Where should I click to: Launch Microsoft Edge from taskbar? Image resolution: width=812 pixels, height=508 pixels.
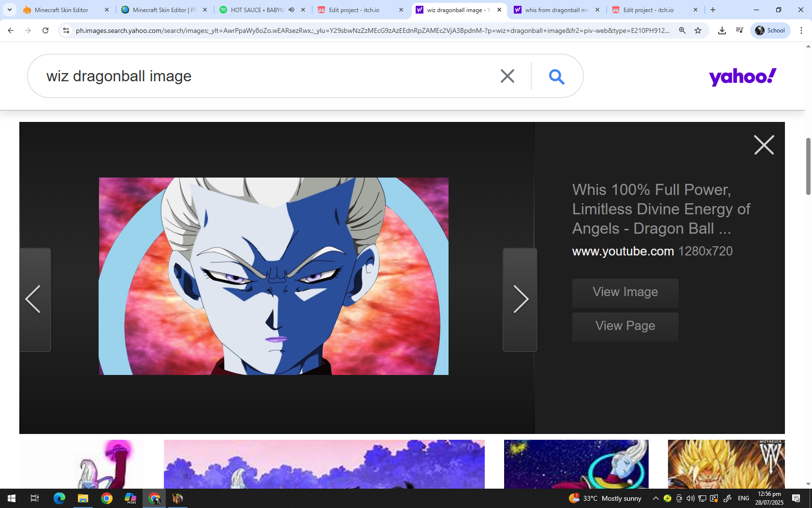click(59, 498)
